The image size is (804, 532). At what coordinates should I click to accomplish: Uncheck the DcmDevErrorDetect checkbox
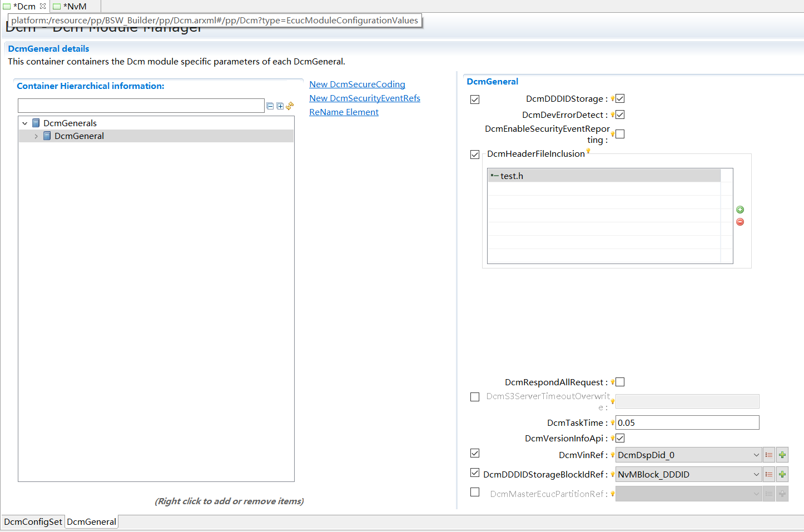point(620,115)
